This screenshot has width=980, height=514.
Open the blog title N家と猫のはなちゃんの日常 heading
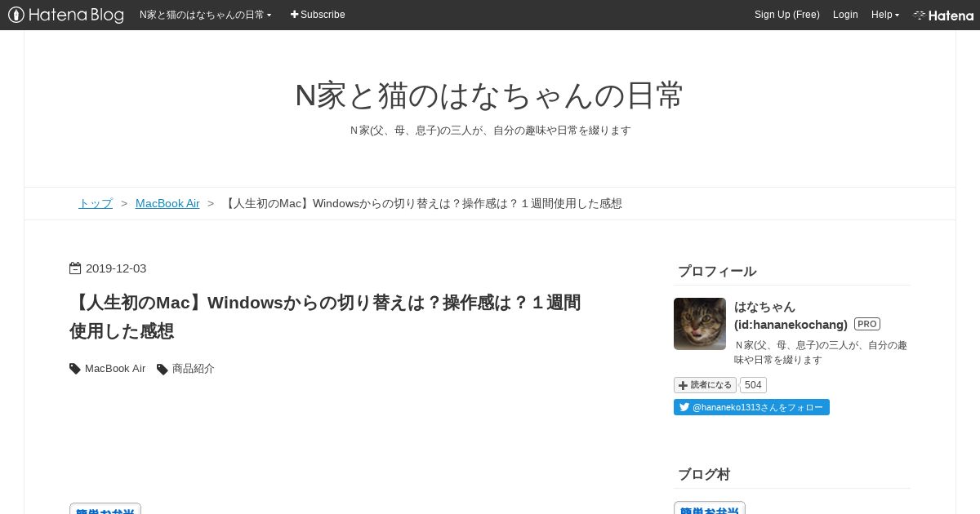[x=489, y=95]
